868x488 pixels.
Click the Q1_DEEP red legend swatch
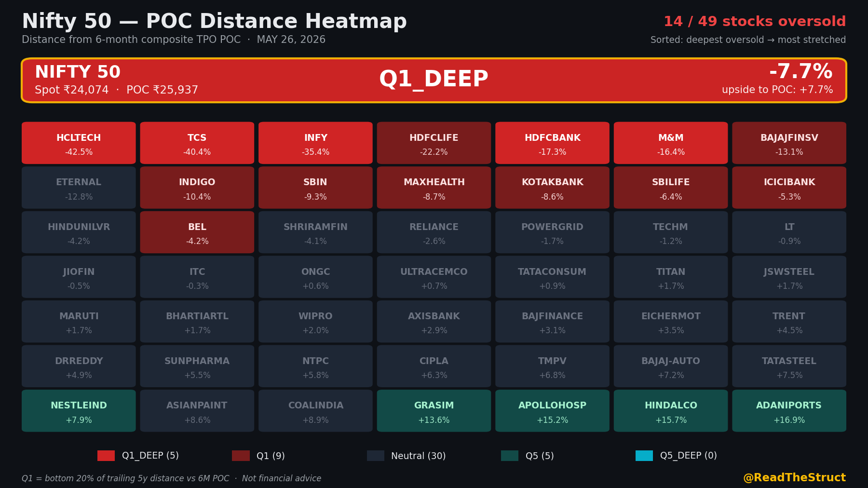click(x=106, y=456)
